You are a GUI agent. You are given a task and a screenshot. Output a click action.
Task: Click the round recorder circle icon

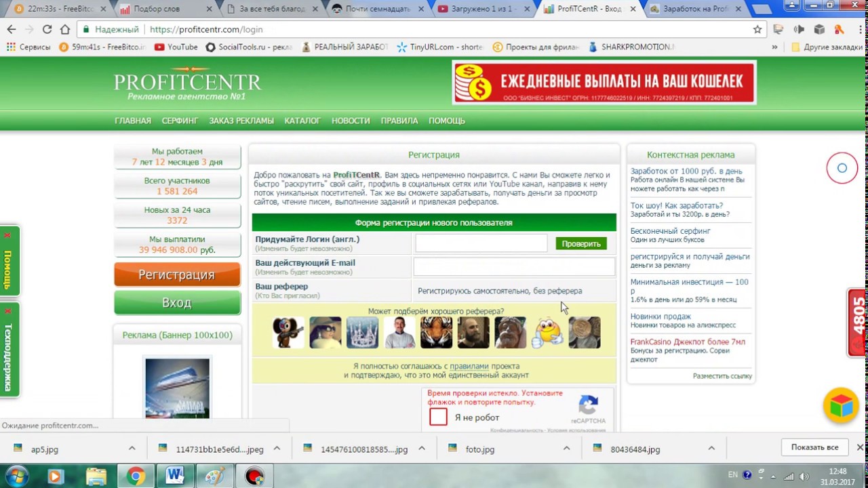click(842, 168)
